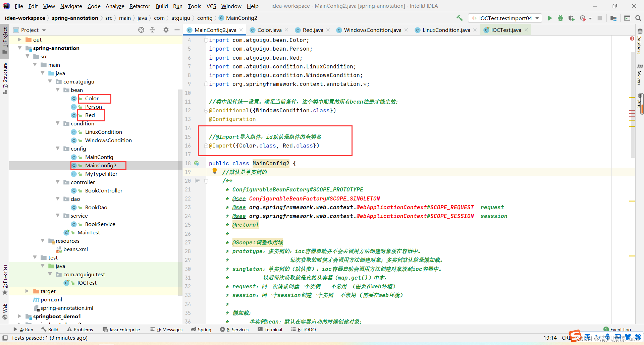Collapse the bean package

[x=57, y=90]
